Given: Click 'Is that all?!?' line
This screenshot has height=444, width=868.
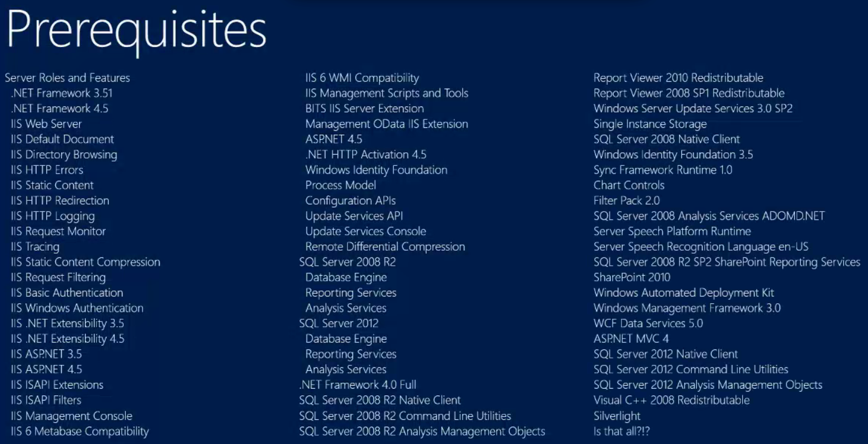Looking at the screenshot, I should click(x=623, y=432).
